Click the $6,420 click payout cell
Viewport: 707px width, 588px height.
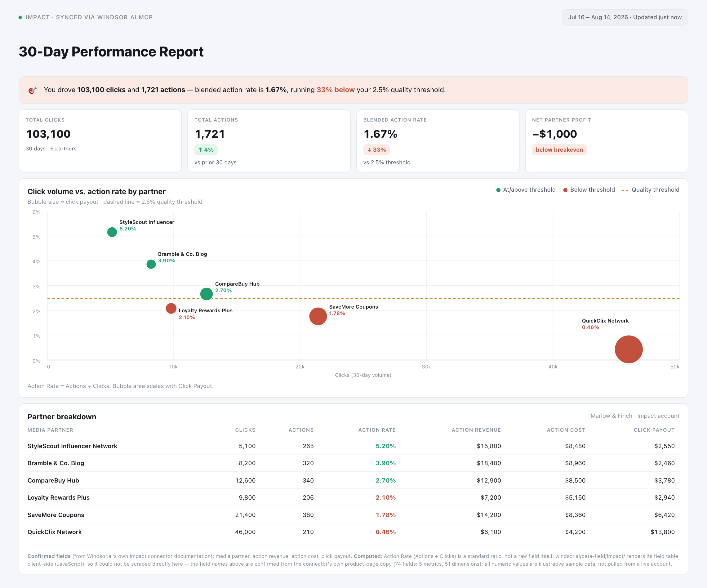(x=664, y=514)
